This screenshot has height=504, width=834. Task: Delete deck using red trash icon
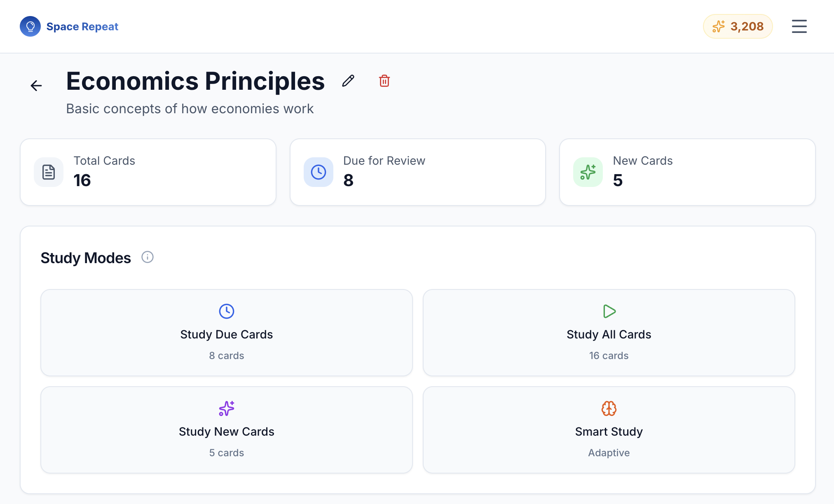tap(384, 81)
